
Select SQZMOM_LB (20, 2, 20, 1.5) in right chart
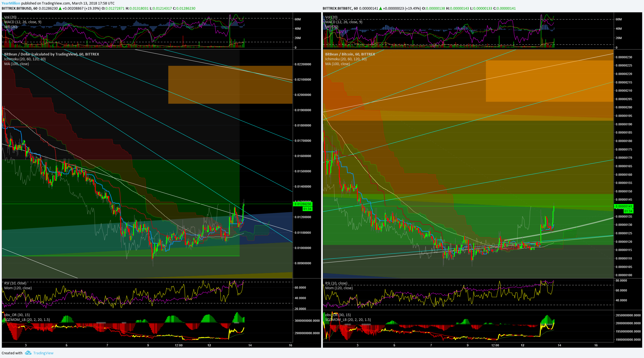(348, 320)
